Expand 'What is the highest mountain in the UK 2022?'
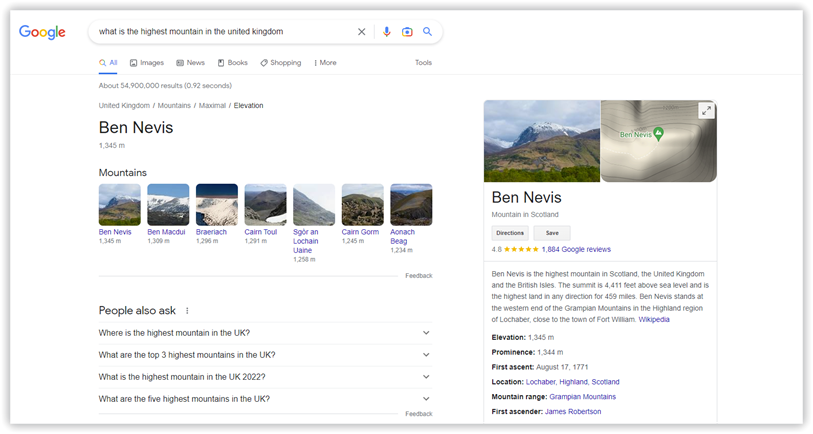 [x=265, y=377]
